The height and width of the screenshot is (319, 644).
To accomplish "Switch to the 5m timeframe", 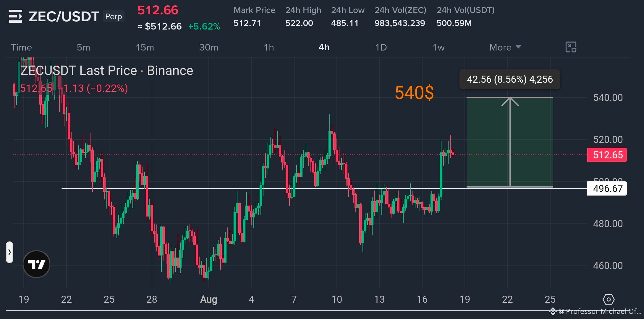I will click(83, 47).
